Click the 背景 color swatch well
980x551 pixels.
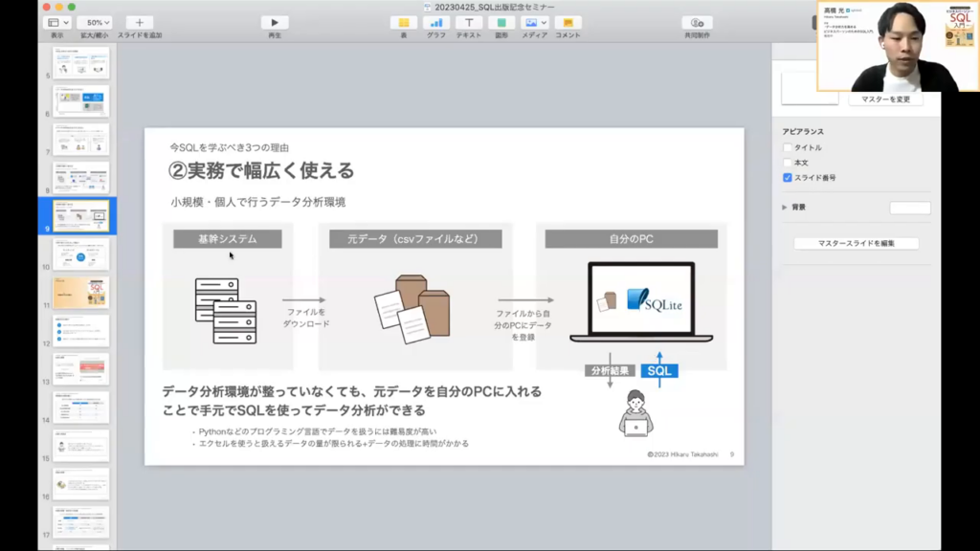[909, 208]
